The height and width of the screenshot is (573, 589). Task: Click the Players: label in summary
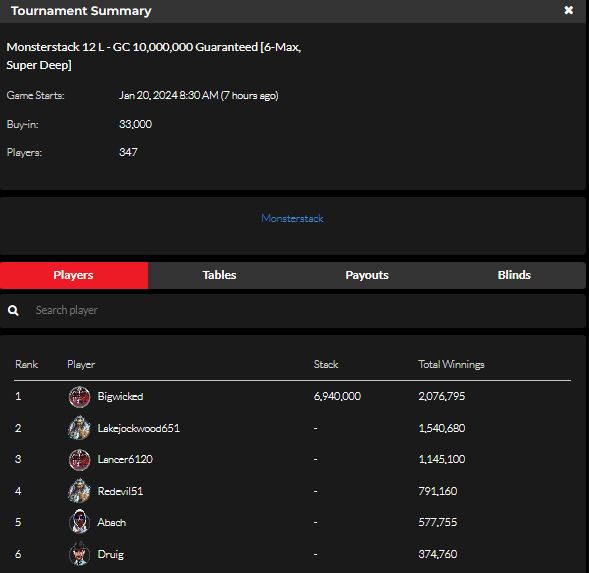point(24,153)
